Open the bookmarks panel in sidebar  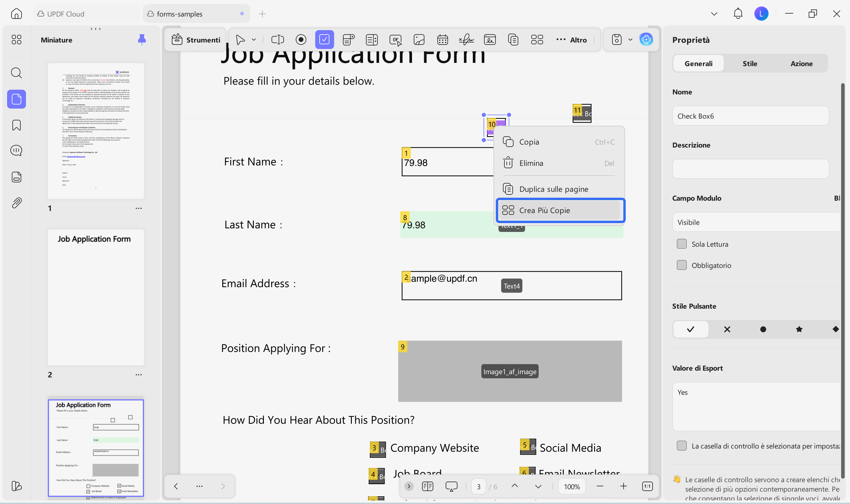point(16,125)
